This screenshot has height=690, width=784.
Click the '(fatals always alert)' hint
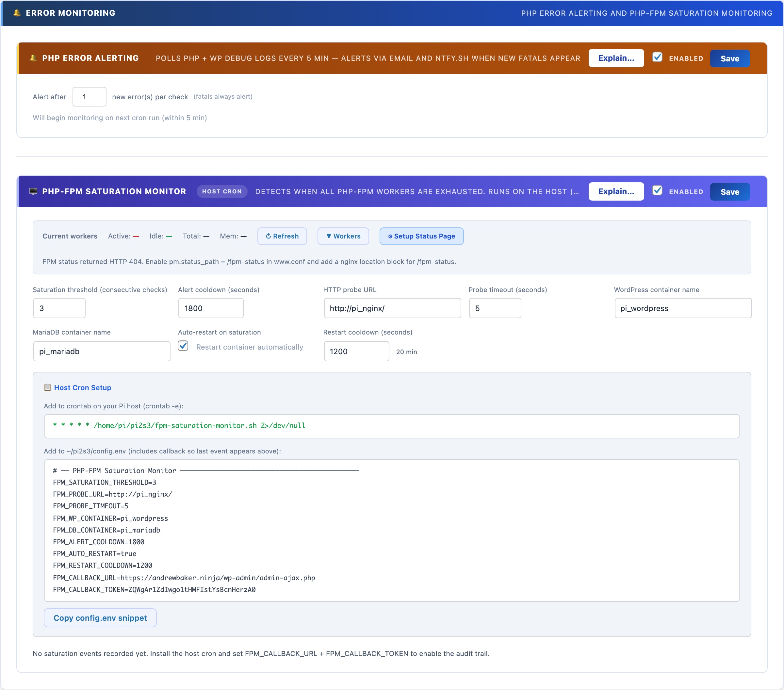223,97
